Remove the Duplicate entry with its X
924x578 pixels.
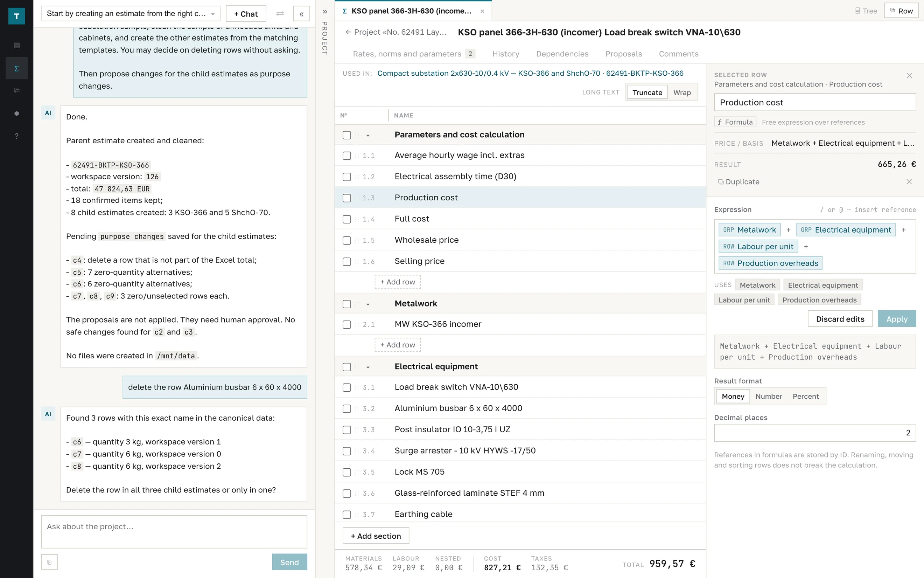tap(909, 182)
